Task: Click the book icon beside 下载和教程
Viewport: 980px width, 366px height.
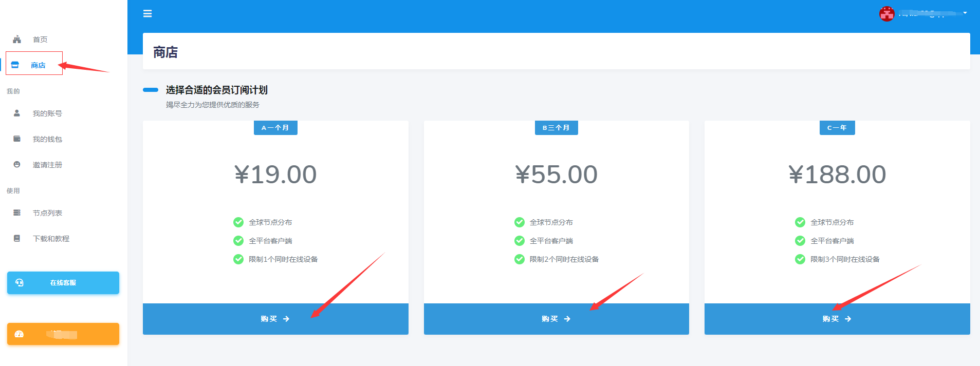Action: (17, 238)
